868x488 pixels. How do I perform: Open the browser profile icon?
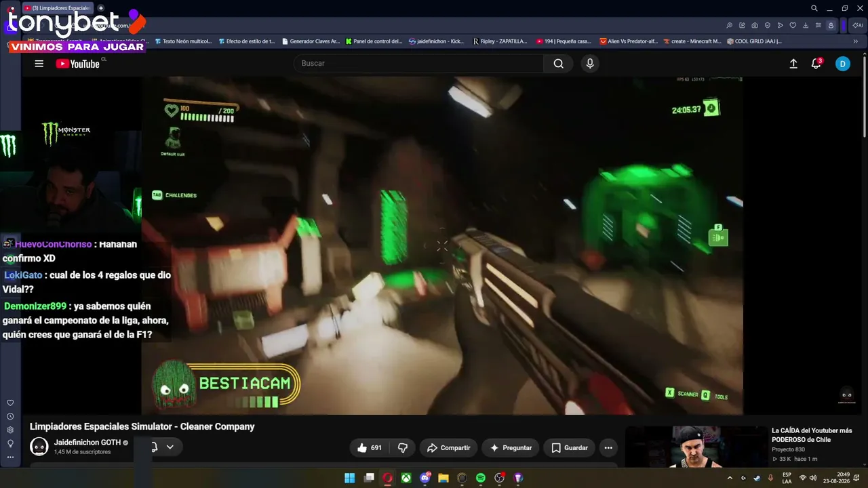[831, 26]
